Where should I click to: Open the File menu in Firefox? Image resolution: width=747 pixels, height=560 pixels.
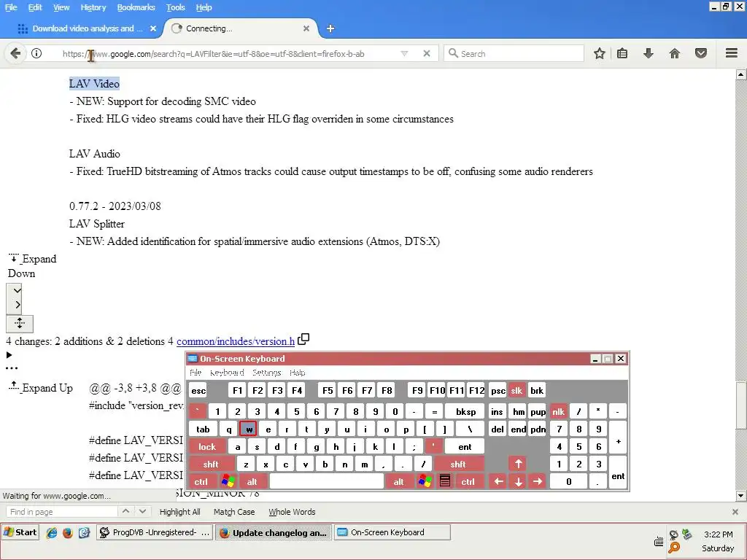coord(10,7)
